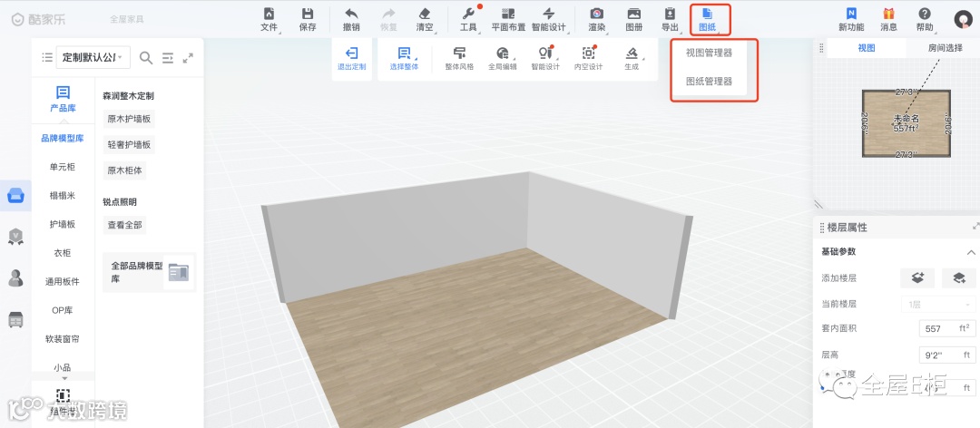Click 退出定制 to exit customization

pyautogui.click(x=352, y=59)
